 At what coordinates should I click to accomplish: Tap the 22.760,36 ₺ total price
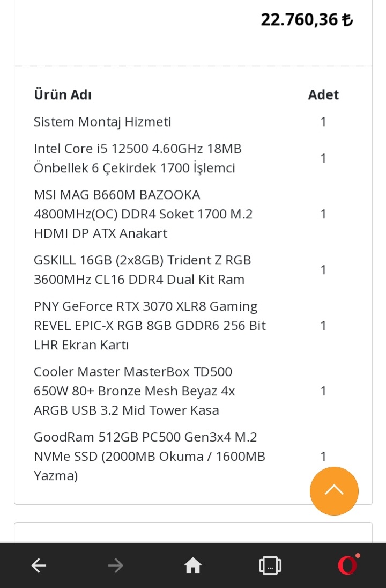307,20
